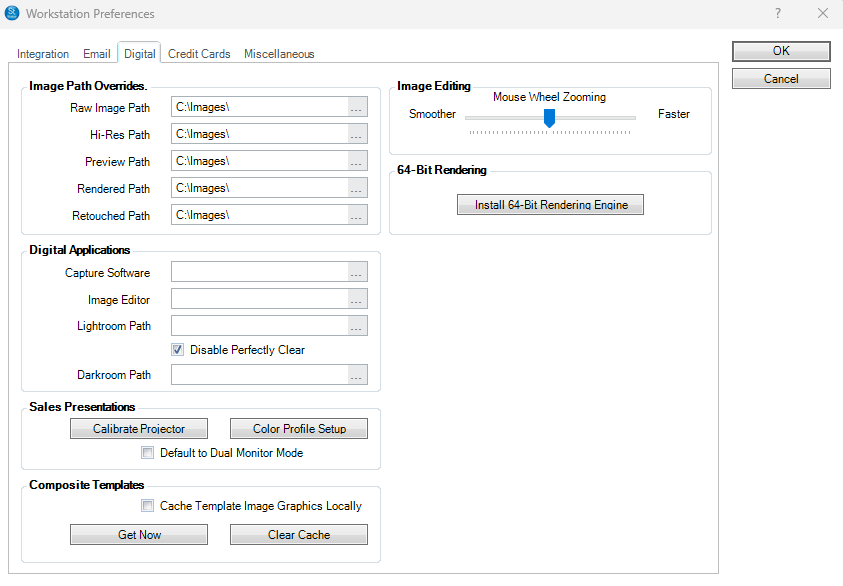Switch to the Integration tab
This screenshot has width=843, height=586.
coord(43,54)
